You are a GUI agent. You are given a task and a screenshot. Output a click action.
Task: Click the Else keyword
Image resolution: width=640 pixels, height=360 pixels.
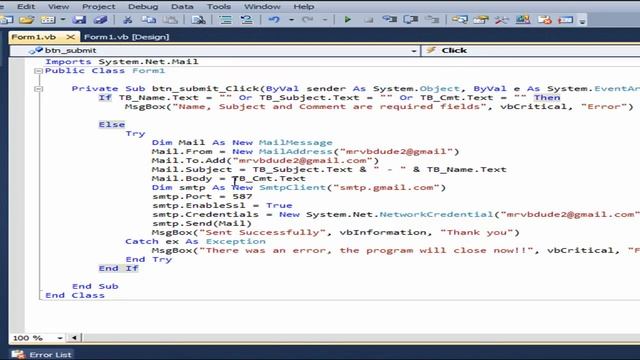point(112,124)
